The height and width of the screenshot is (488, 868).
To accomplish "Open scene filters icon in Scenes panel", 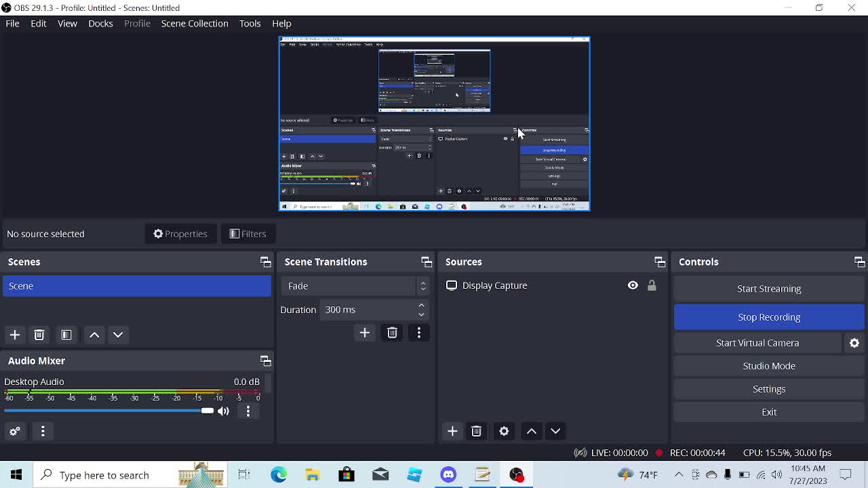I will click(66, 335).
